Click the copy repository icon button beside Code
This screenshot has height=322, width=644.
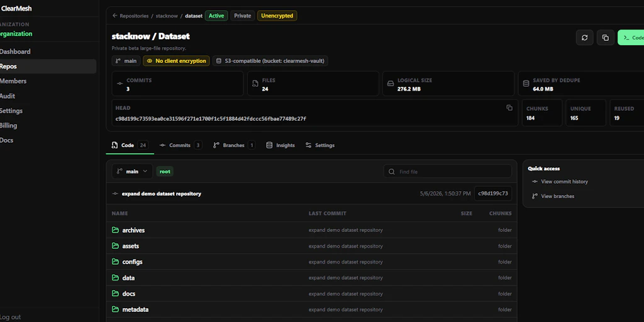(x=606, y=37)
